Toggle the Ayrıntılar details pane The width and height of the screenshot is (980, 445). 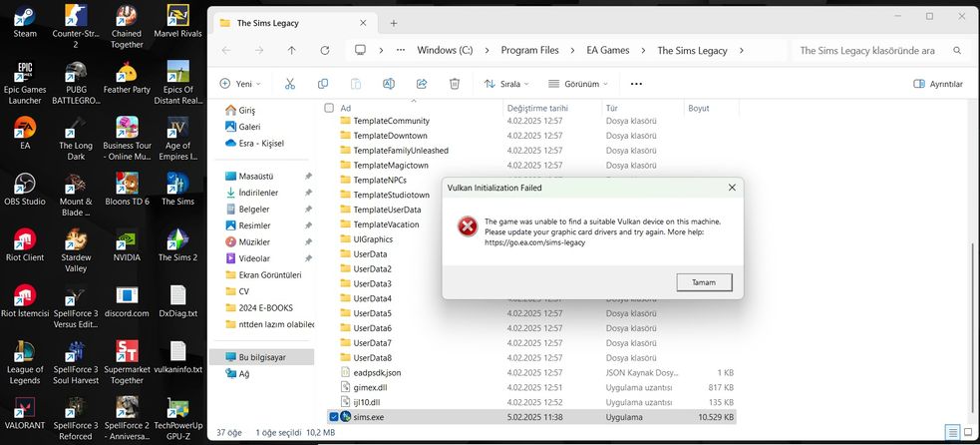(x=937, y=84)
